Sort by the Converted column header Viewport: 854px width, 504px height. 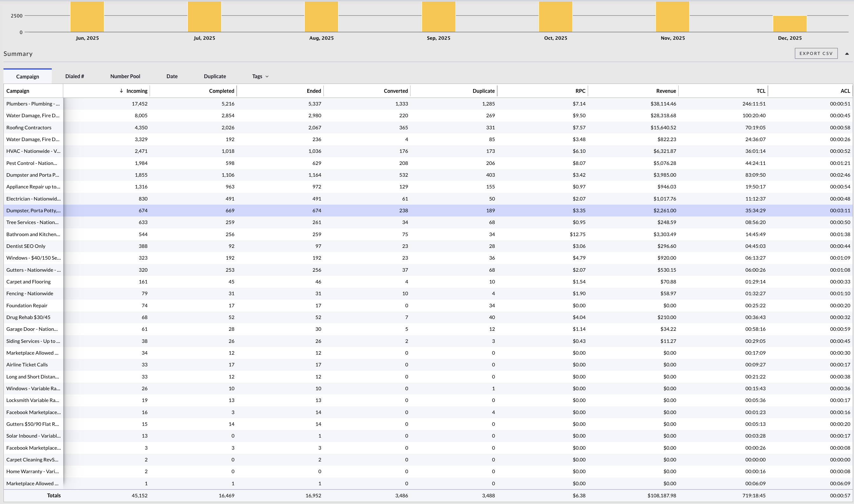[x=395, y=91]
